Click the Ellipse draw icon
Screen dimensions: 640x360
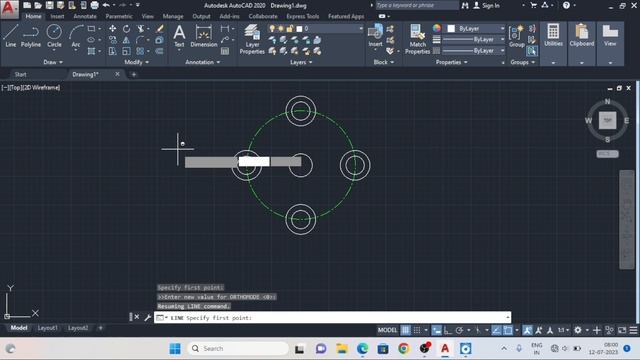(91, 40)
